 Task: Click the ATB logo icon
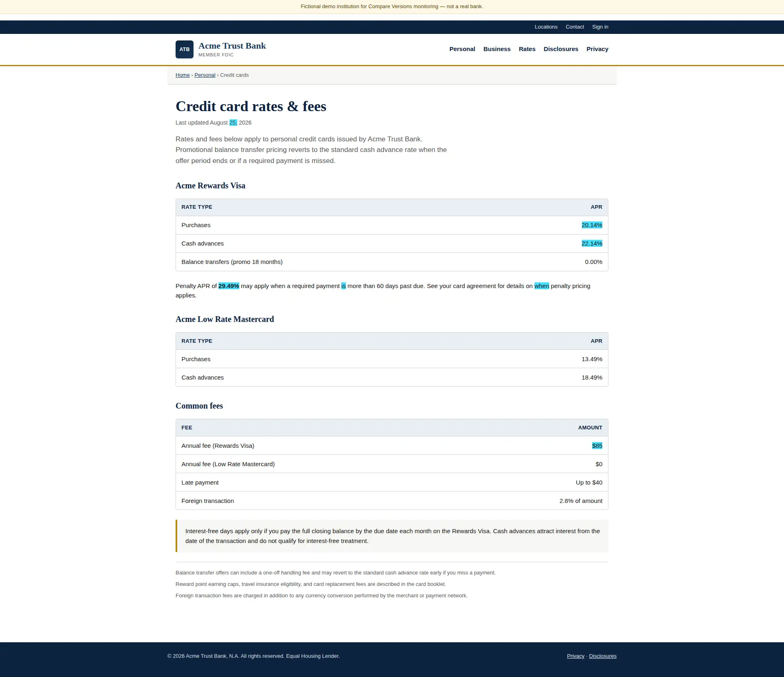(185, 49)
